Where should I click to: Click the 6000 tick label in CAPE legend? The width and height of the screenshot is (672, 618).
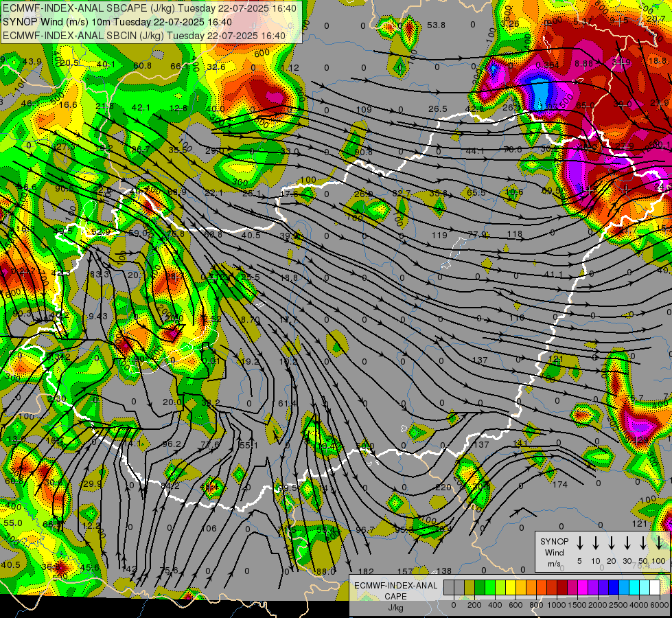point(660,605)
